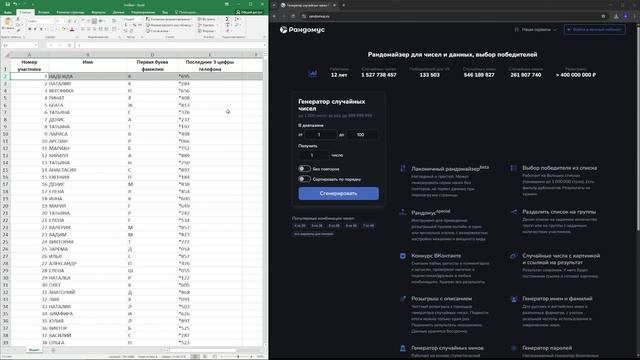Click the browser reload icon
This screenshot has height=360, width=640.
tap(293, 16)
